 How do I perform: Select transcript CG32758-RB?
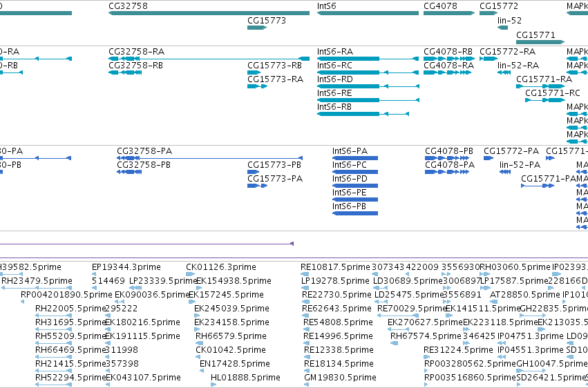click(x=135, y=66)
